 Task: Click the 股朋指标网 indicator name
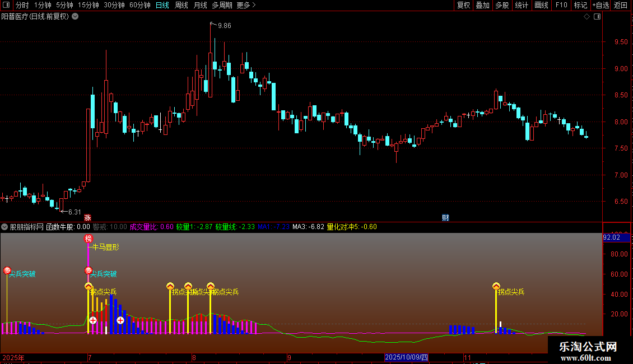coord(27,227)
